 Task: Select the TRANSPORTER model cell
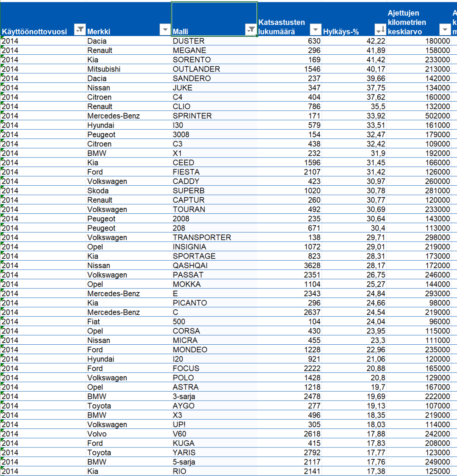pos(214,238)
